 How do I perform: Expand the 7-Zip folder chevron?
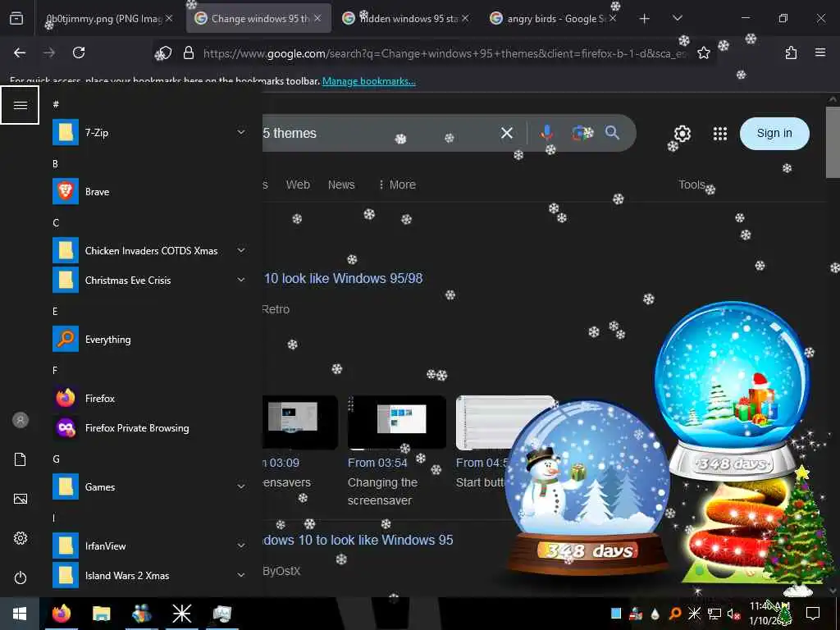[x=241, y=132]
